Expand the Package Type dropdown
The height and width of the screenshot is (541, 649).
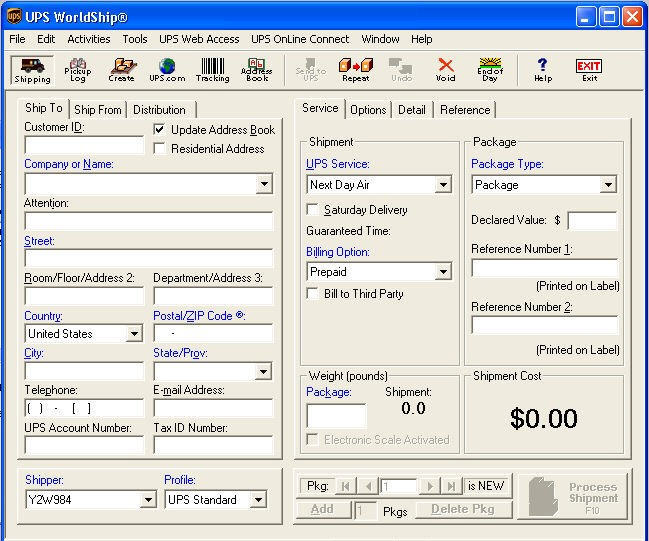pyautogui.click(x=608, y=185)
